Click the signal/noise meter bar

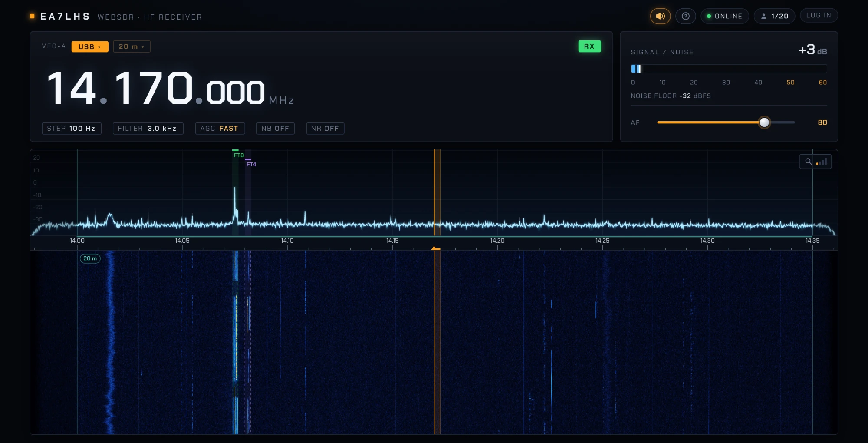click(x=729, y=69)
